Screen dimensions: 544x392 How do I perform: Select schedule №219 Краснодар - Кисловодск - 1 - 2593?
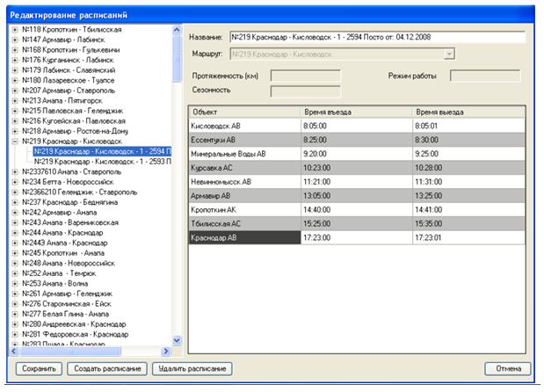pos(102,162)
